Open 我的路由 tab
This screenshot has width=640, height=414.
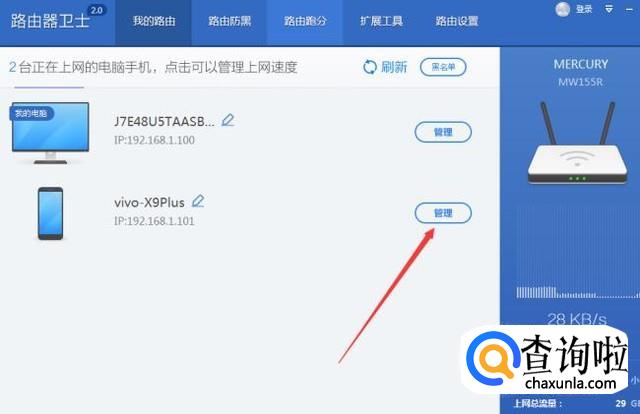(154, 21)
